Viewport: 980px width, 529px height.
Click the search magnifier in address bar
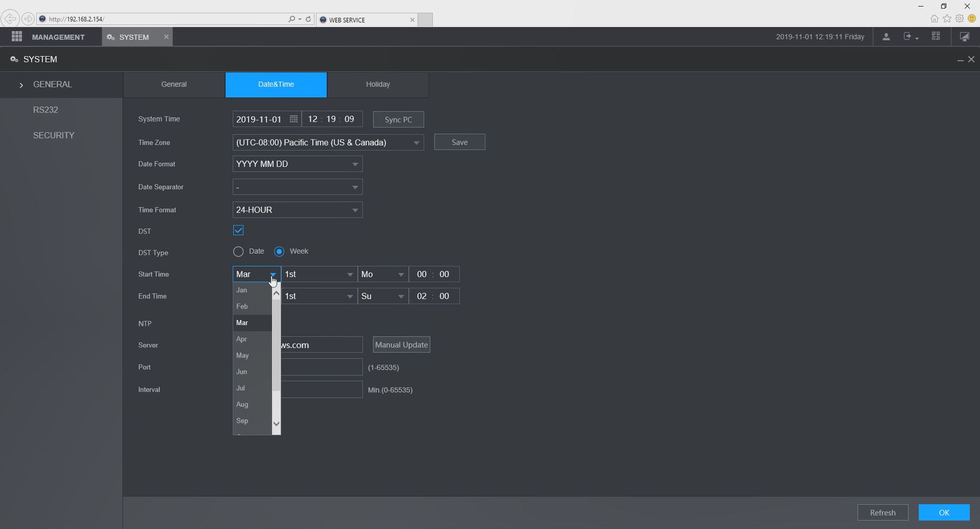(x=292, y=19)
